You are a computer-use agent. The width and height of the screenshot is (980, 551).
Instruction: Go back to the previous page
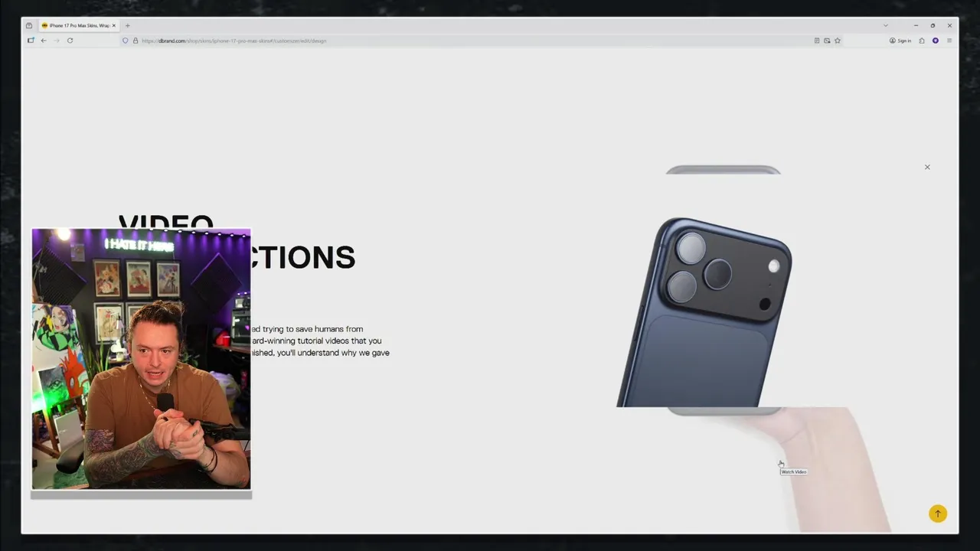pos(44,41)
